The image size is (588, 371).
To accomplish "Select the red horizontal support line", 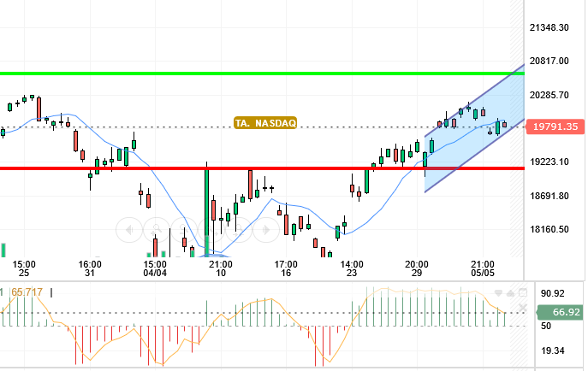I will click(262, 168).
